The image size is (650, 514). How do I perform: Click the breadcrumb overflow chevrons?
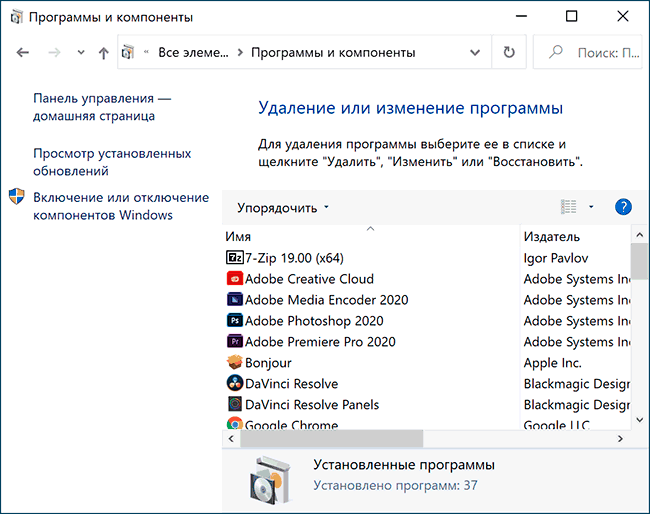pos(146,52)
